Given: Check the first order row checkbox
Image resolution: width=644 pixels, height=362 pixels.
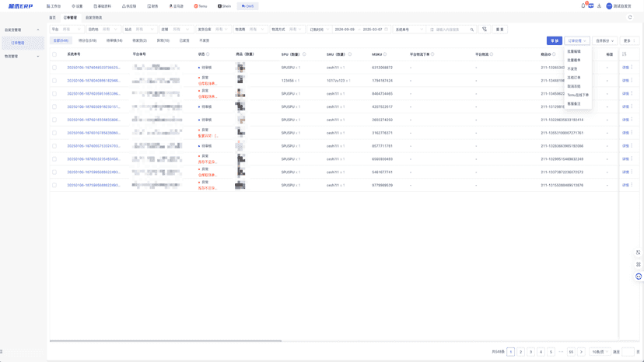Looking at the screenshot, I should click(x=54, y=68).
